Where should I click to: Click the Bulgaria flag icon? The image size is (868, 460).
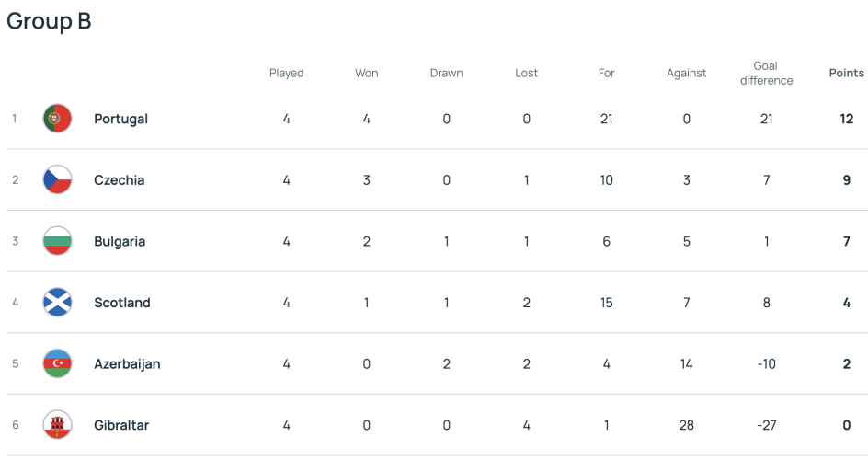(x=57, y=241)
